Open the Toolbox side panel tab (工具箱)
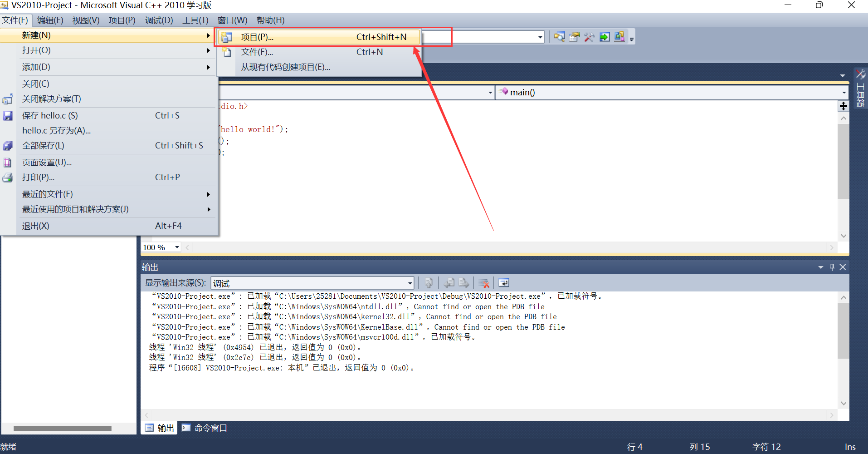Image resolution: width=868 pixels, height=454 pixels. [x=860, y=88]
